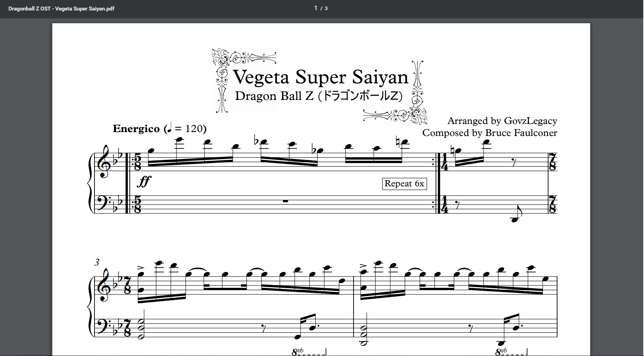Click the fortissimo ff dynamic symbol

[x=144, y=181]
